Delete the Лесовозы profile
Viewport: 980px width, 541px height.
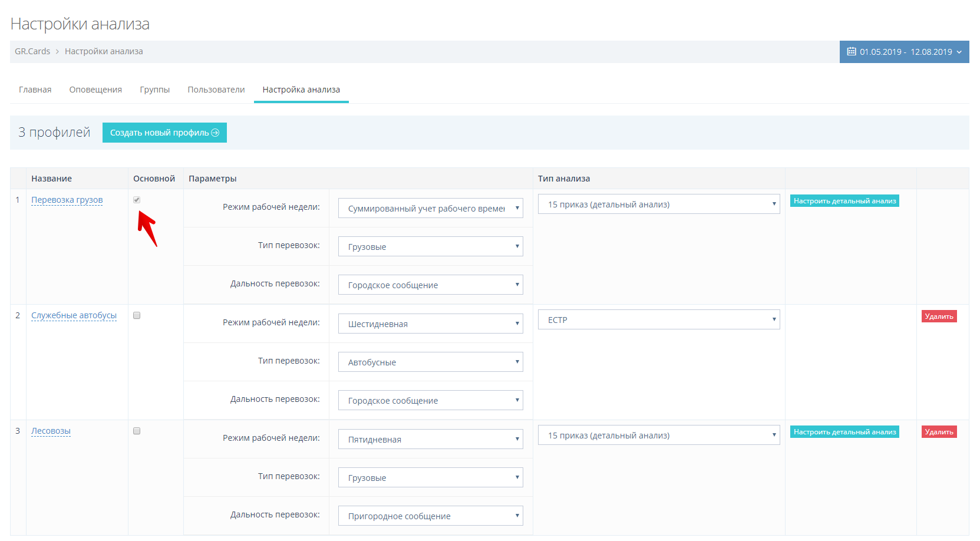(939, 432)
